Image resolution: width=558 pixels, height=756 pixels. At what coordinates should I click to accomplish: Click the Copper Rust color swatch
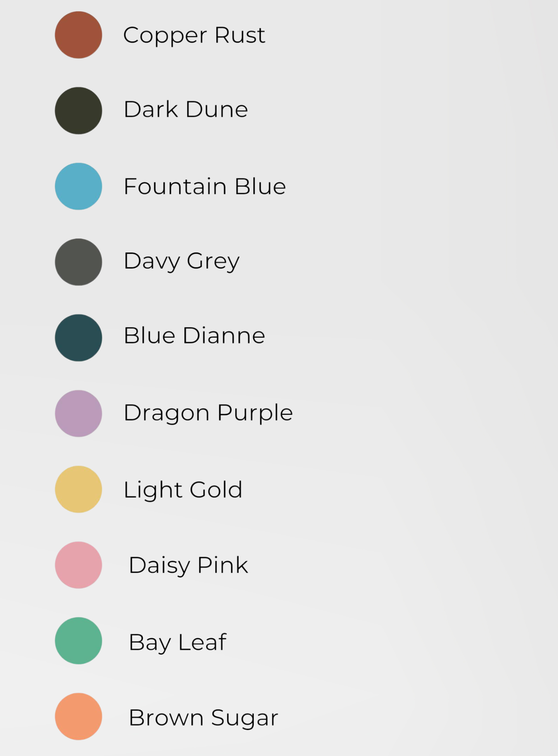(x=78, y=35)
